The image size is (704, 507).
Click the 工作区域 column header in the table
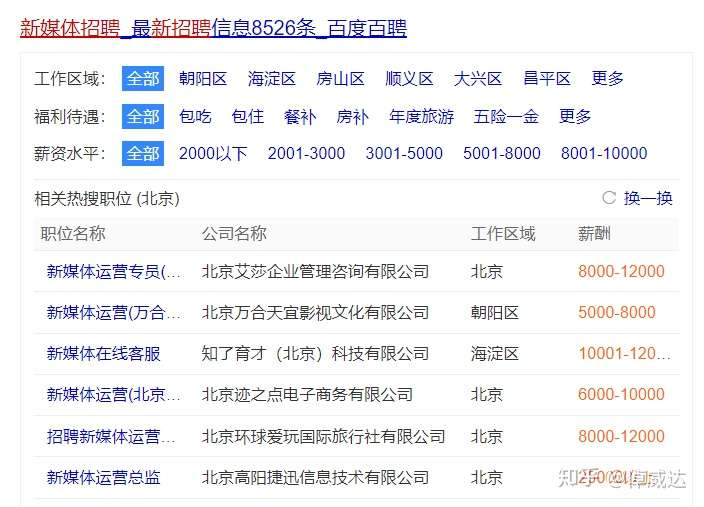coord(503,234)
